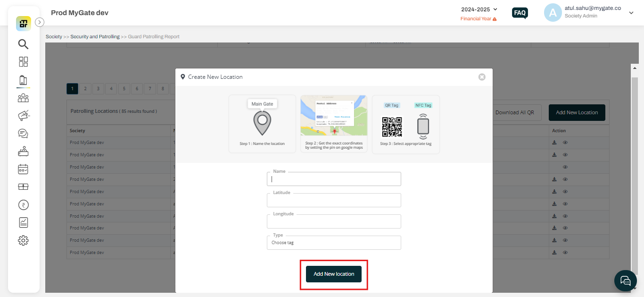
Task: Go to Society in the breadcrumb
Action: point(54,36)
